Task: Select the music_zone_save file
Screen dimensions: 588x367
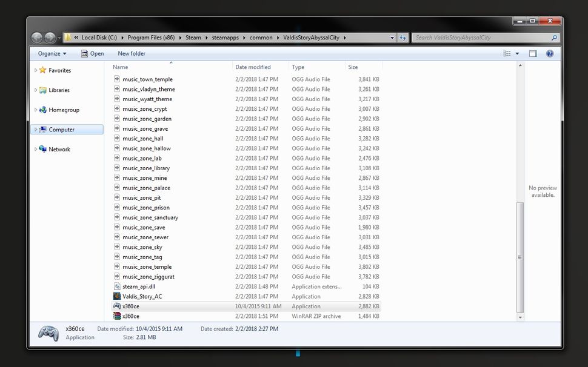Action: [144, 227]
